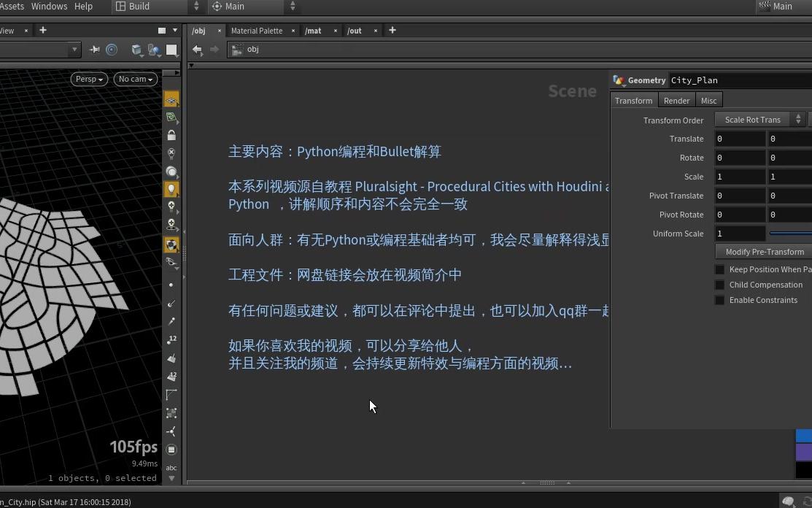
Task: Toggle the construction plane display
Action: (171, 118)
